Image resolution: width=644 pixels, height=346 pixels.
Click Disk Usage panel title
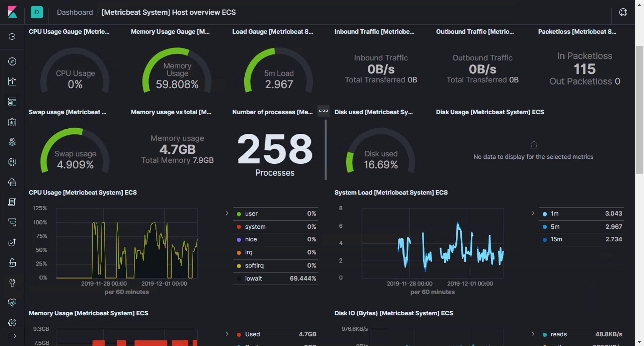tap(490, 112)
